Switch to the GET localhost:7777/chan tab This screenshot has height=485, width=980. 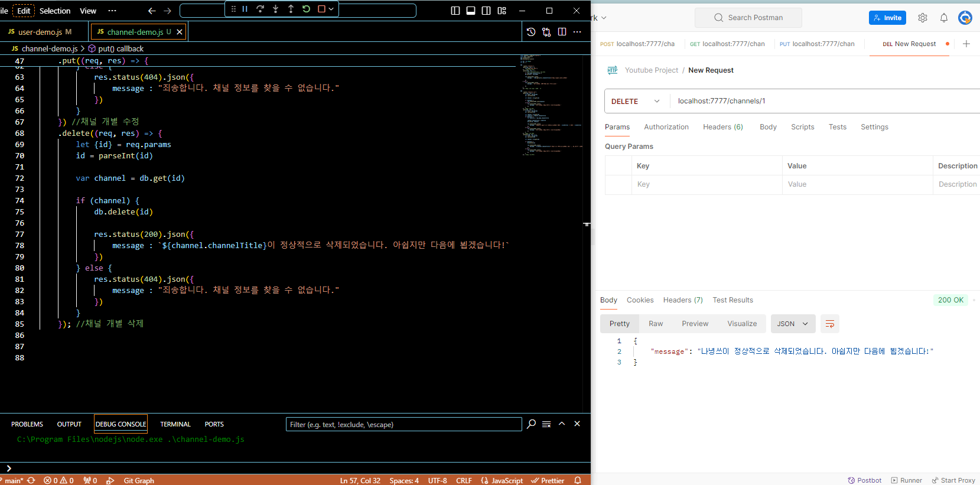[727, 44]
